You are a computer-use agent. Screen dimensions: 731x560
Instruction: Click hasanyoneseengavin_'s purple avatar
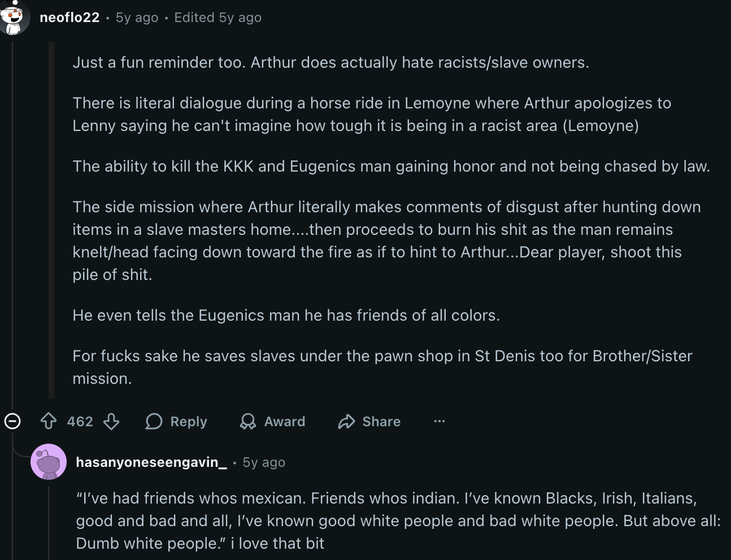pos(49,462)
